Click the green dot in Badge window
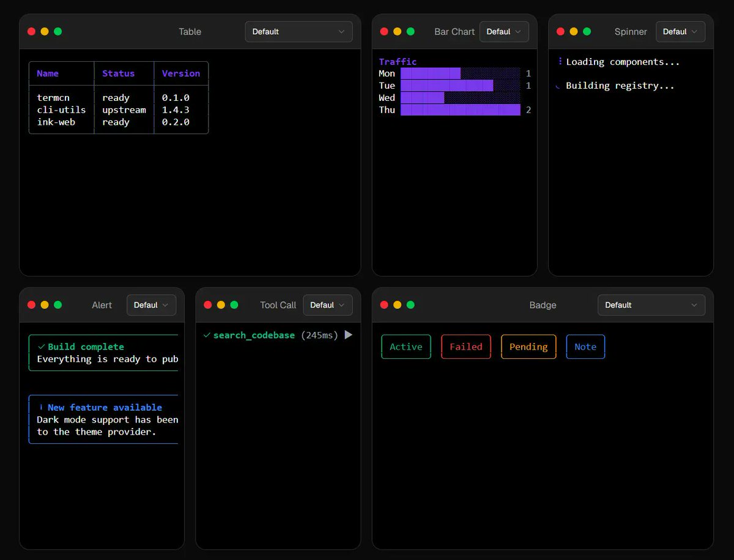The width and height of the screenshot is (734, 560). tap(410, 305)
